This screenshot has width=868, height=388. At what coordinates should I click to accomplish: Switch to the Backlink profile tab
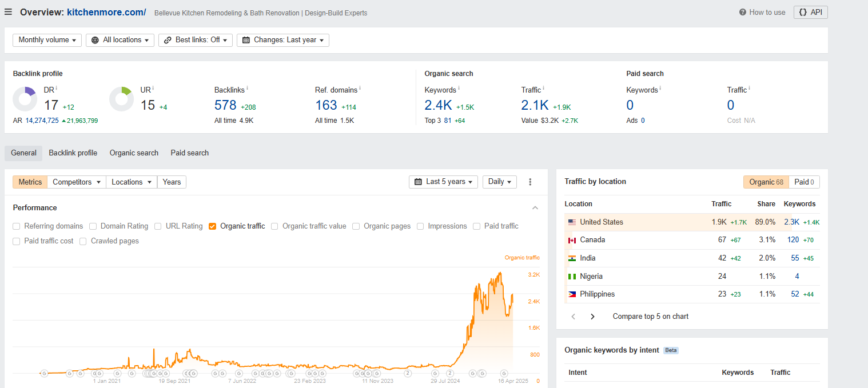point(73,153)
